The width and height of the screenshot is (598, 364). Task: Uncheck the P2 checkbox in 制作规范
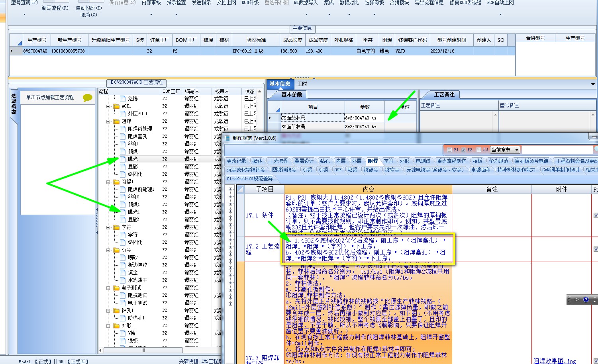pos(463,150)
